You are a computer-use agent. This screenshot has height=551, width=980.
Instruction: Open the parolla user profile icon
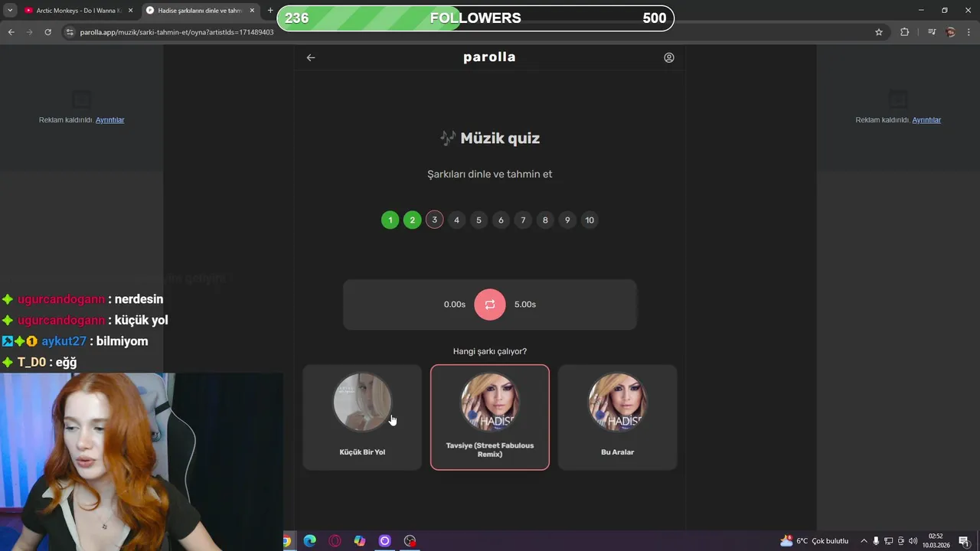pyautogui.click(x=669, y=57)
